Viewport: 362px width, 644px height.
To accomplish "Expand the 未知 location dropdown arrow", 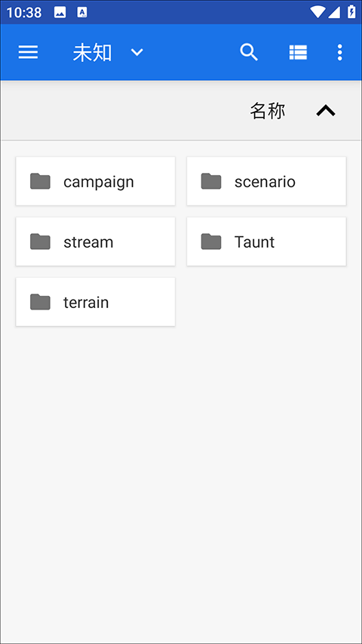I will [137, 53].
